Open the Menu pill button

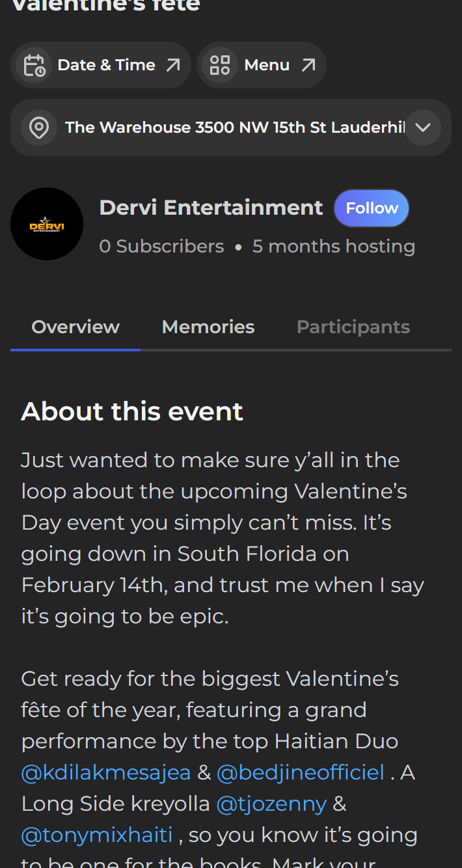tap(262, 65)
